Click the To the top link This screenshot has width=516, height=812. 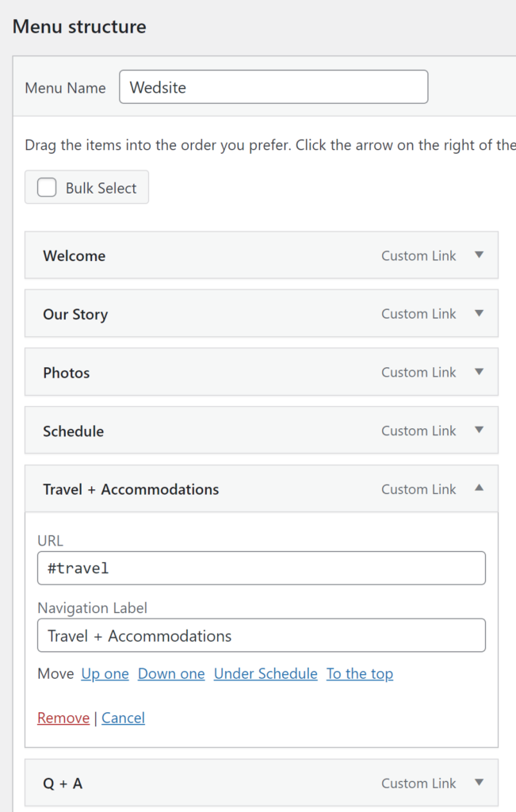point(360,674)
